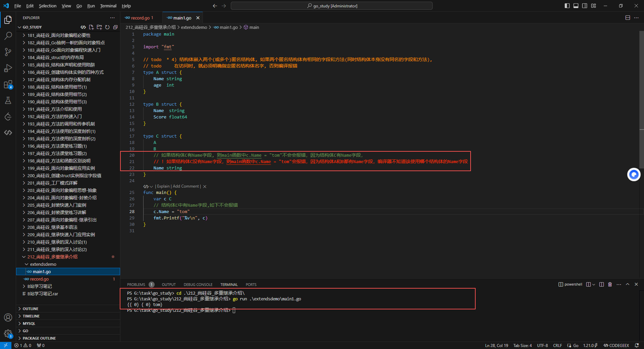The height and width of the screenshot is (349, 644).
Task: Open notifications bell in status bar
Action: [x=637, y=345]
